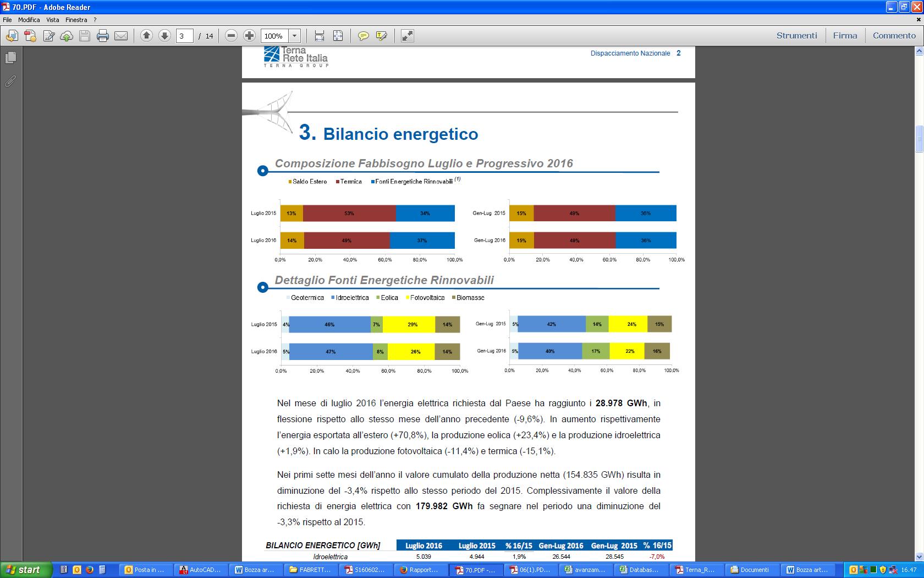Send the file by email with the envelope icon
924x578 pixels.
[121, 36]
